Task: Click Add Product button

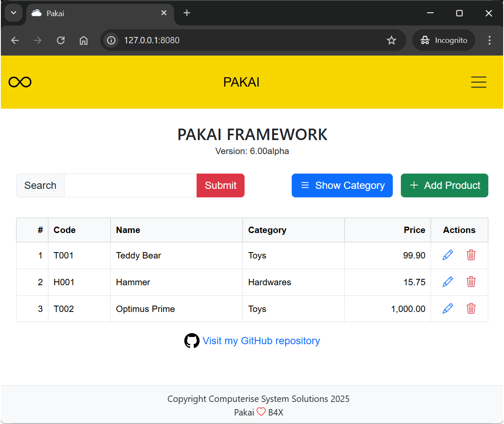Action: click(x=444, y=185)
